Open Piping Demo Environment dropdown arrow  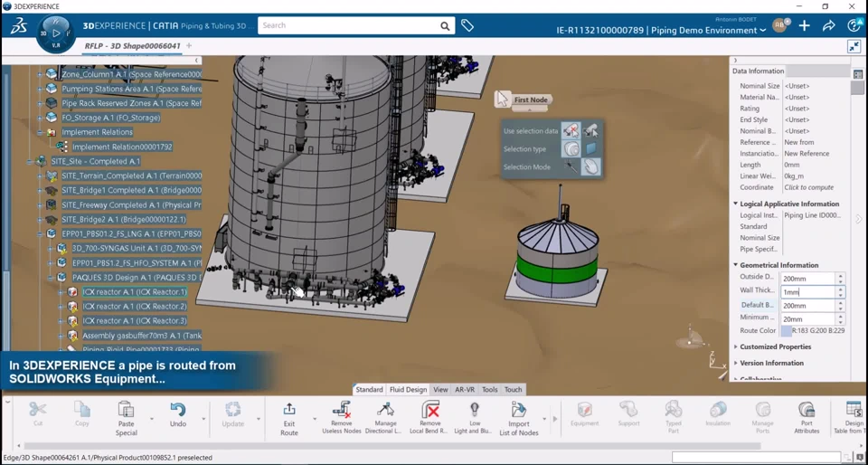763,31
